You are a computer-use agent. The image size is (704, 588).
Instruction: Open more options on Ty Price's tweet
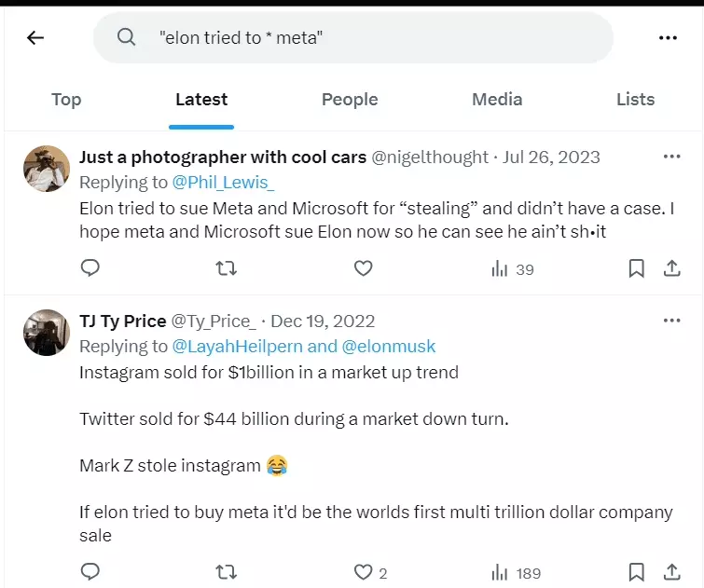[x=671, y=321]
